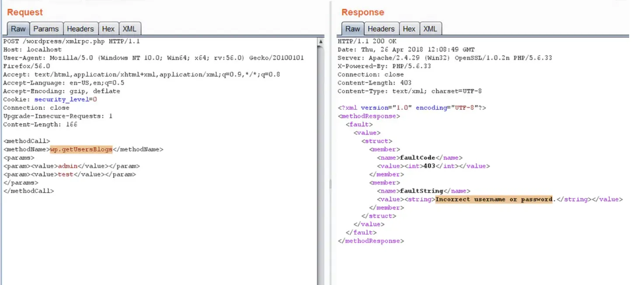The image size is (644, 285).
Task: Click the highlighted 'Incorrect username or password' text
Action: [494, 199]
